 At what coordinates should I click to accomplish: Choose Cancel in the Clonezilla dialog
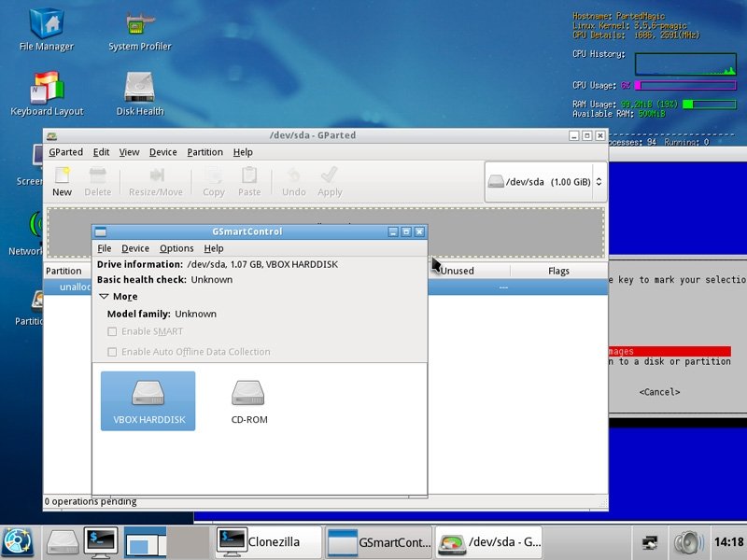point(659,392)
